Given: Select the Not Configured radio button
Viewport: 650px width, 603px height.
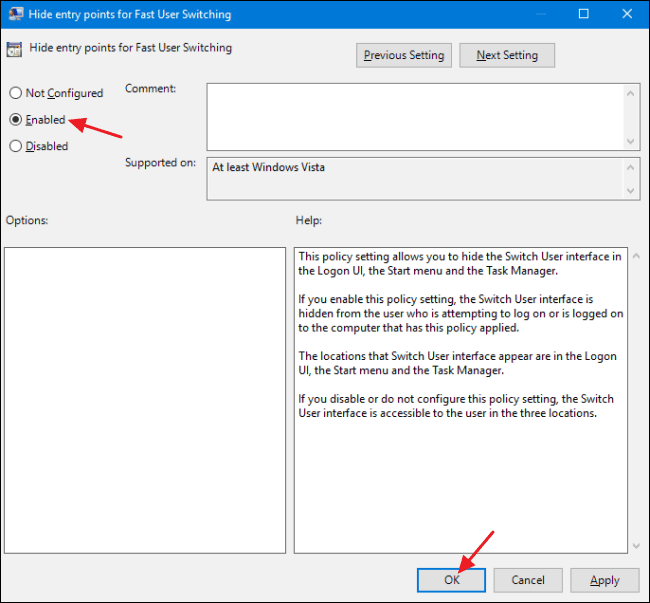Looking at the screenshot, I should pos(16,93).
